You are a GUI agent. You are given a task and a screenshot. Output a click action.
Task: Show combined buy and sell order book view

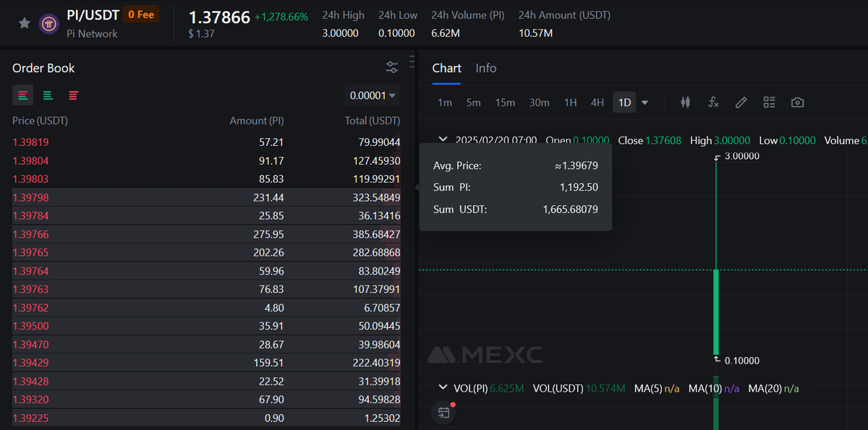(23, 95)
